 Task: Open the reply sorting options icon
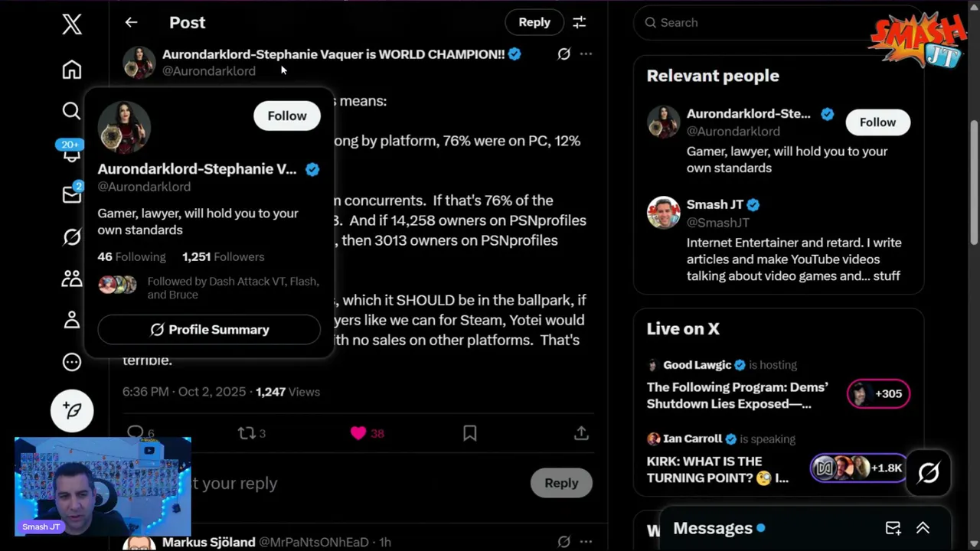coord(580,22)
